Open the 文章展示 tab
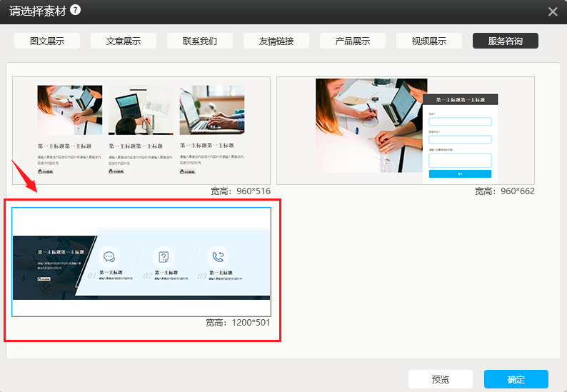Viewport: 567px width, 392px height. pyautogui.click(x=124, y=41)
